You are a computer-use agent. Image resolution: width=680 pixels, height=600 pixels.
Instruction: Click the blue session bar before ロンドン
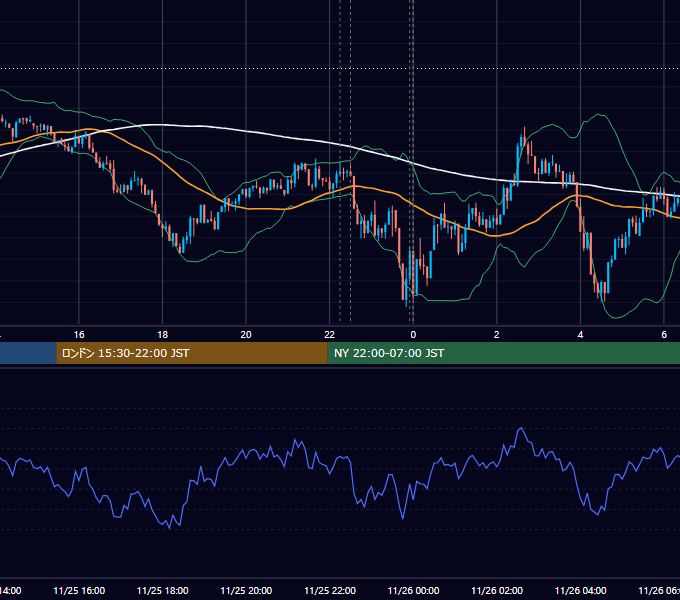coord(28,353)
